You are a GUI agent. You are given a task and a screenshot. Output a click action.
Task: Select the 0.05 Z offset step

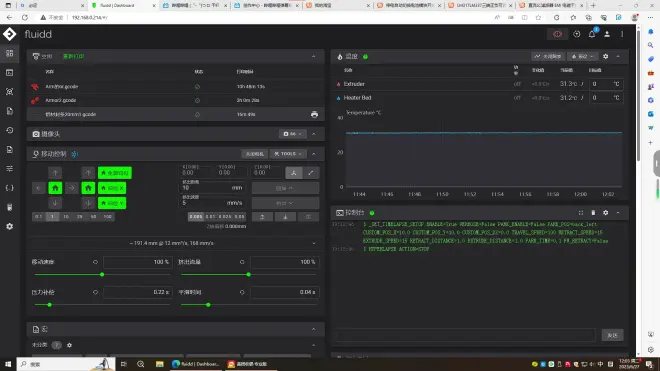[239, 216]
